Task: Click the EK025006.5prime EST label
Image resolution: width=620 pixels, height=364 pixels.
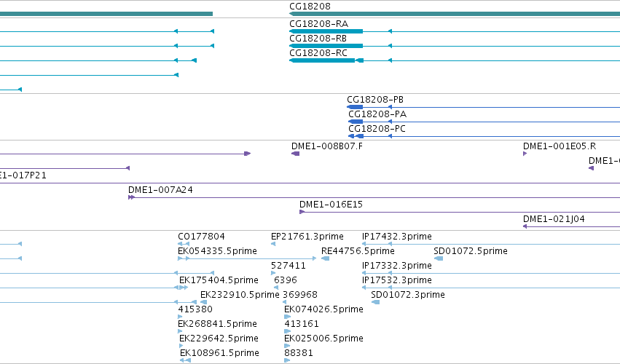Action: click(x=323, y=339)
